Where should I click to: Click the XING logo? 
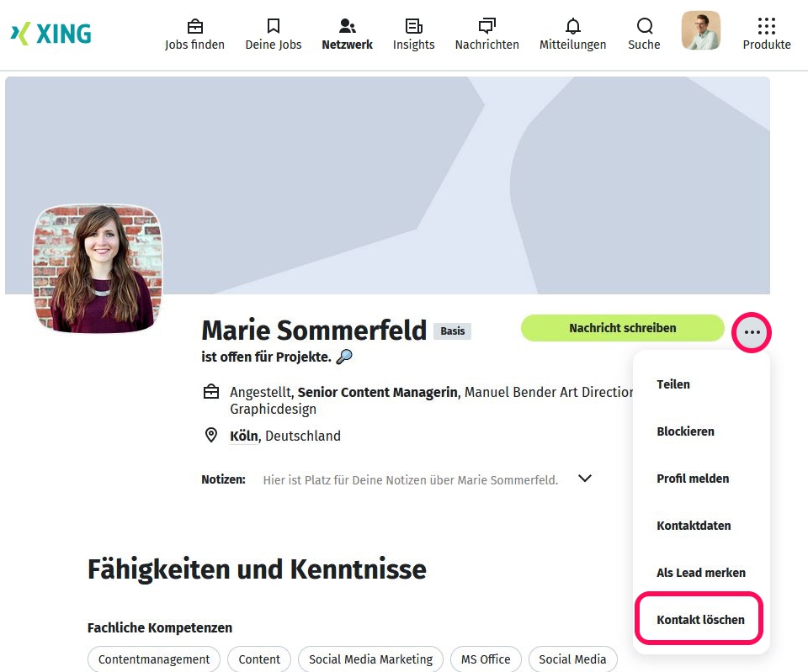pyautogui.click(x=50, y=34)
